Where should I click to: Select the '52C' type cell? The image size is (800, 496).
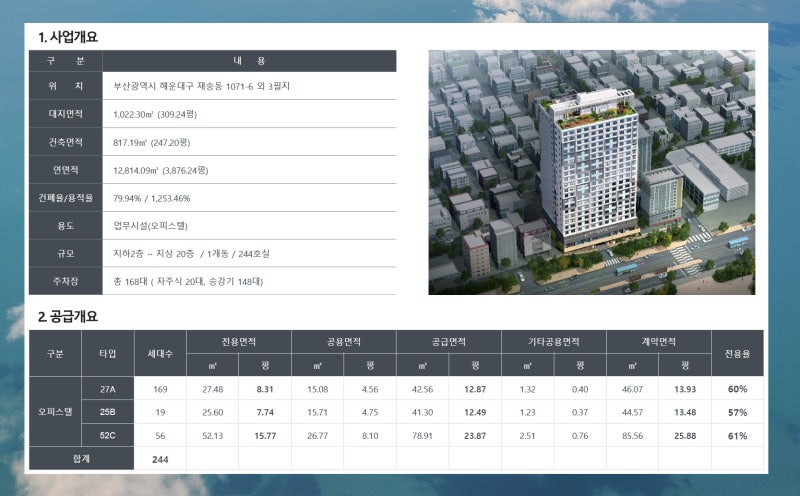click(x=108, y=435)
